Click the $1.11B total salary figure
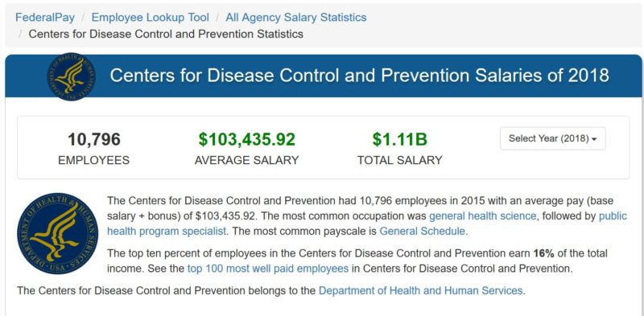 tap(399, 139)
